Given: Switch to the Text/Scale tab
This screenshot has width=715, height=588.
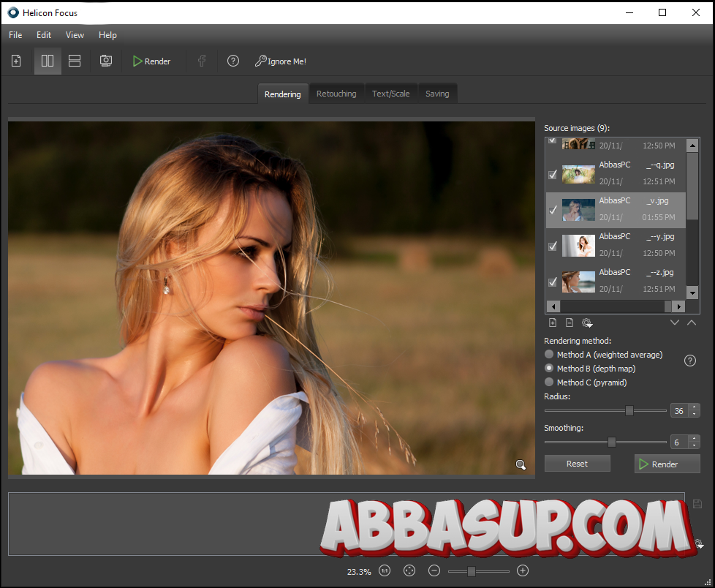Looking at the screenshot, I should pyautogui.click(x=391, y=94).
